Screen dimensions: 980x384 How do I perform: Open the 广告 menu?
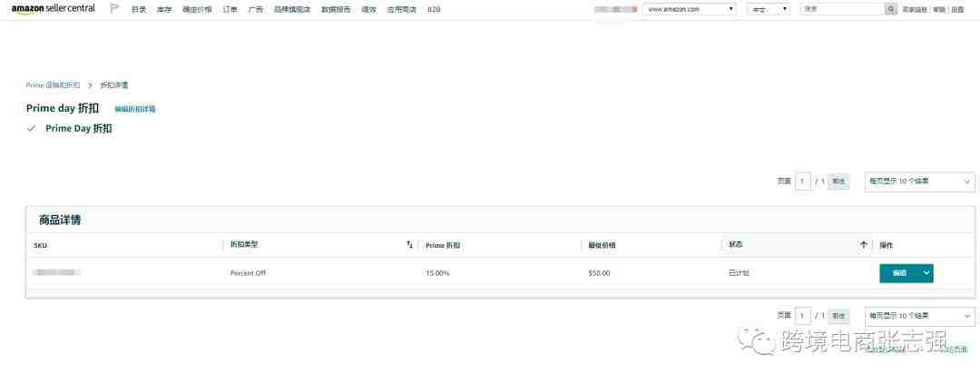pos(255,10)
